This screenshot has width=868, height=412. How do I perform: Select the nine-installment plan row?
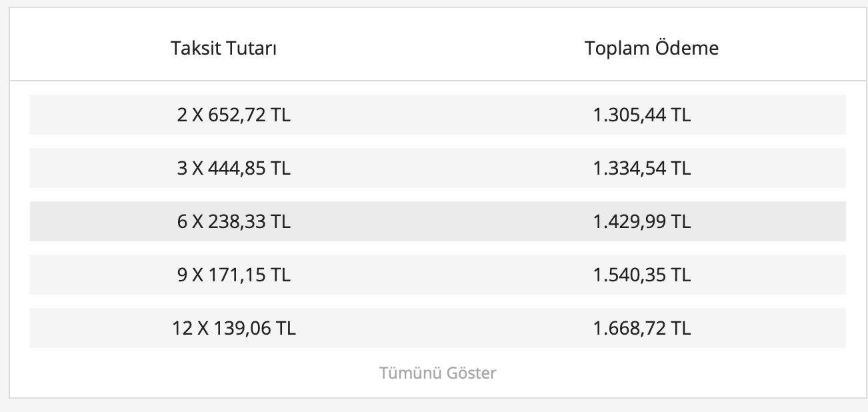(437, 275)
